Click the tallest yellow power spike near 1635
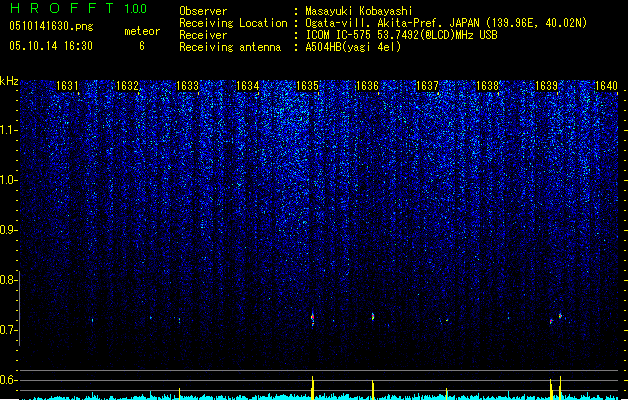This screenshot has width=629, height=400. click(x=312, y=388)
